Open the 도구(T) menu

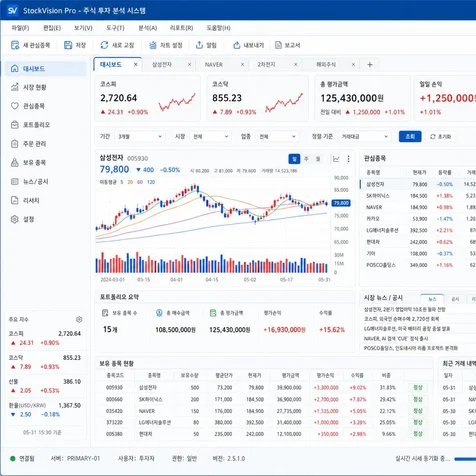tap(115, 28)
